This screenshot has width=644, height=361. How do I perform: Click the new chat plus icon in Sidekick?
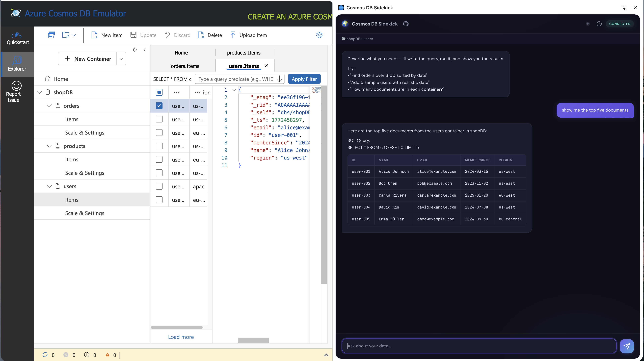[588, 24]
